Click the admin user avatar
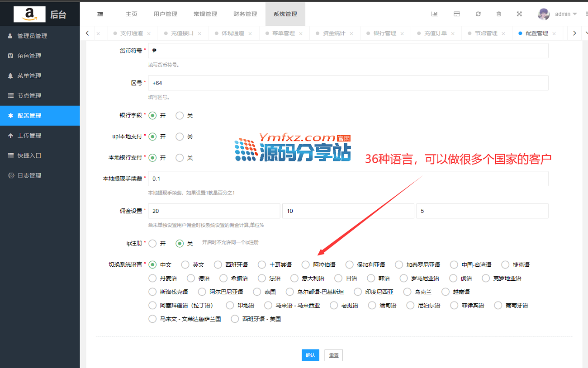The image size is (588, 368). pyautogui.click(x=543, y=14)
